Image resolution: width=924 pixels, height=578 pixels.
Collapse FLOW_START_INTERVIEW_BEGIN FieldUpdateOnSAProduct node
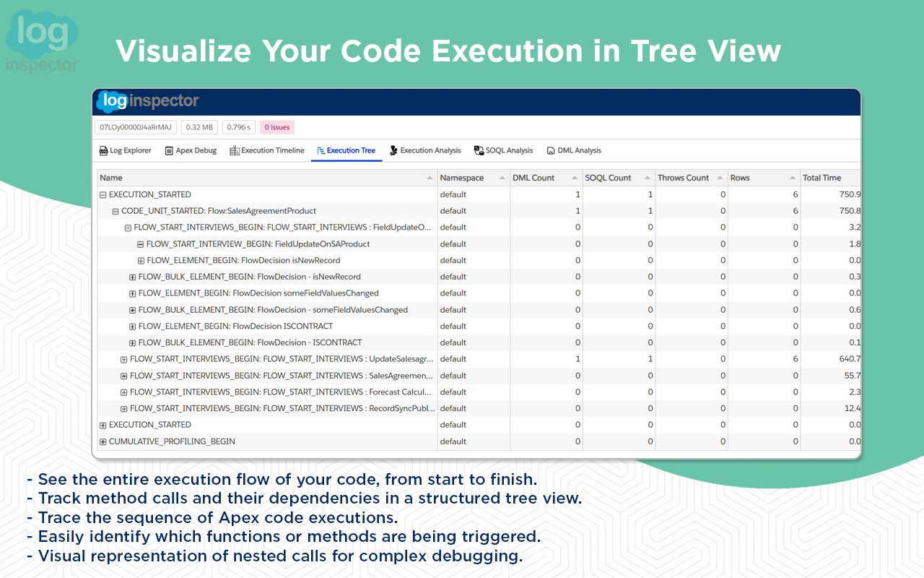[x=141, y=244]
